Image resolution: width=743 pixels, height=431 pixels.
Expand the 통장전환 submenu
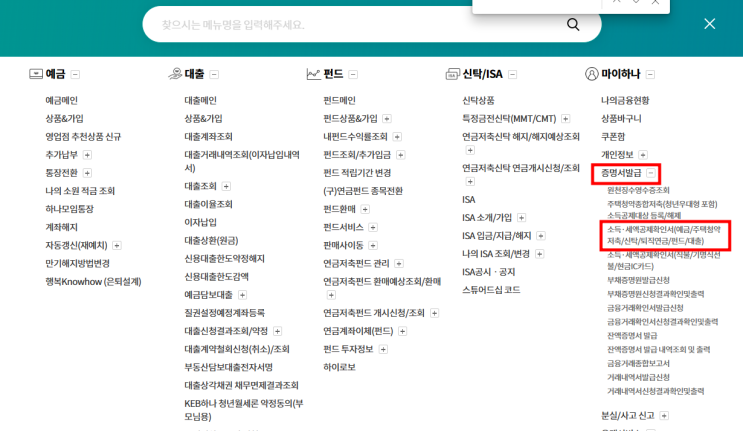[87, 173]
